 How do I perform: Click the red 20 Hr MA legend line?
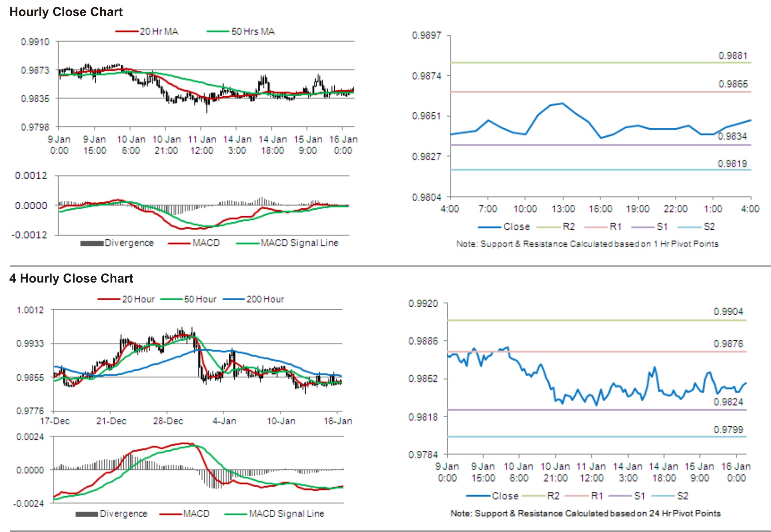pyautogui.click(x=127, y=32)
